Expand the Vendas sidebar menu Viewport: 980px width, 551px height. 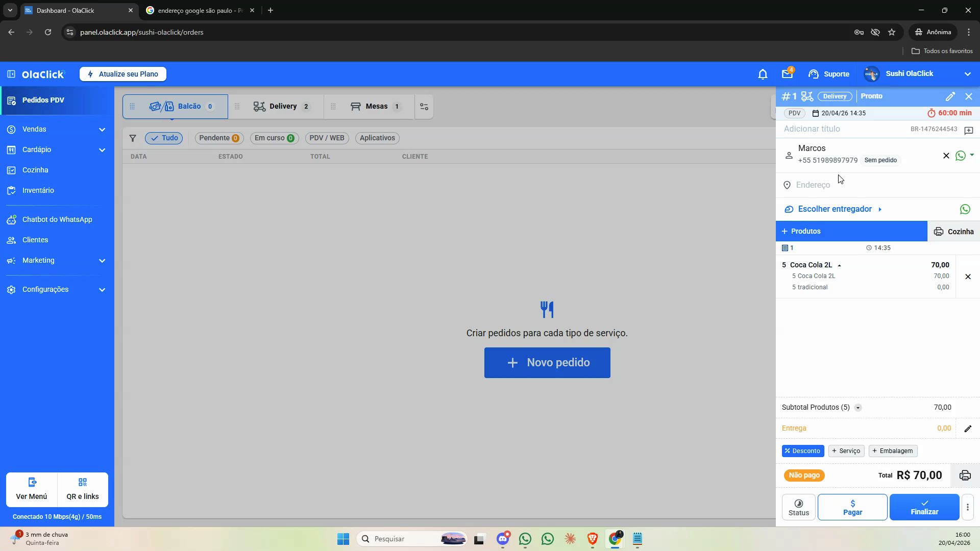point(57,130)
